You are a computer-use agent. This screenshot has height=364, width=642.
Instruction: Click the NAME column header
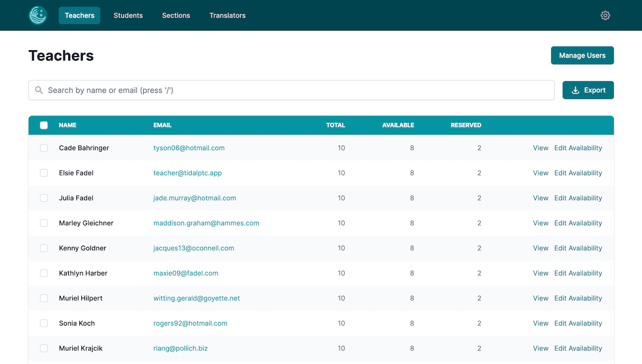click(x=68, y=125)
